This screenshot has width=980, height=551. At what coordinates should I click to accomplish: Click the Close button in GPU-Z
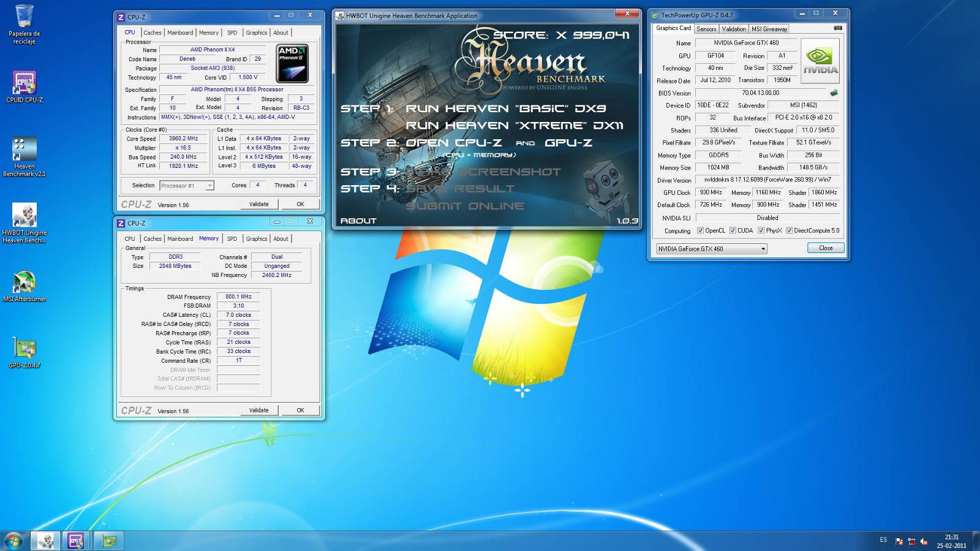tap(826, 248)
